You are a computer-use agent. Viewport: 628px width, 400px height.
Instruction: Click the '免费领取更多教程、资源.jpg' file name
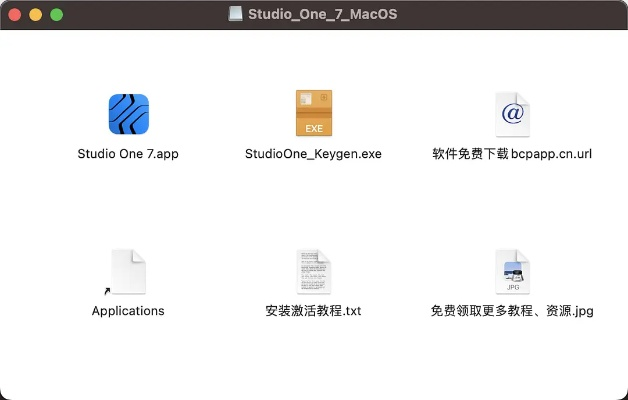(512, 311)
